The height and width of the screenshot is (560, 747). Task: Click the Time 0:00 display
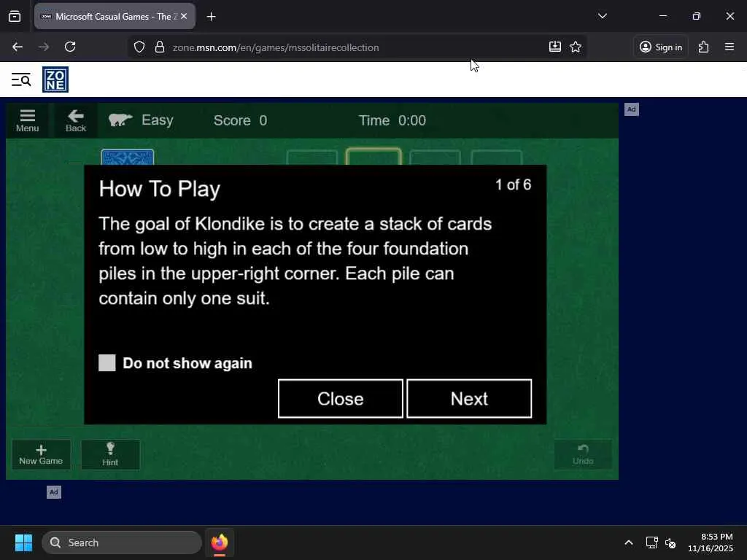click(392, 120)
